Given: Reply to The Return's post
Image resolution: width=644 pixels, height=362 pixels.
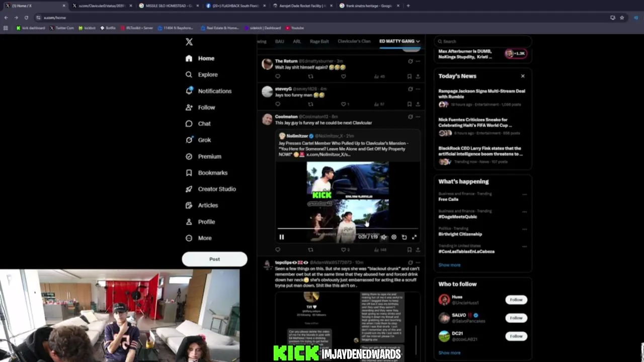Looking at the screenshot, I should (278, 76).
